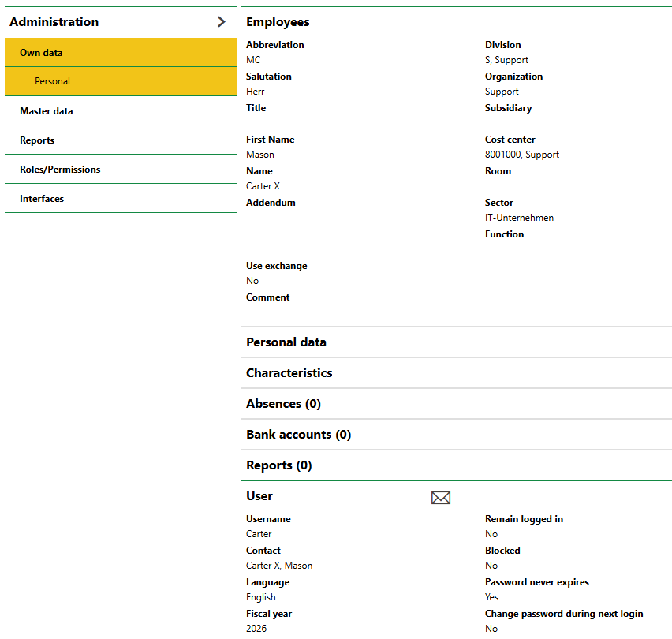Click the language value English
The width and height of the screenshot is (672, 639).
(x=260, y=597)
